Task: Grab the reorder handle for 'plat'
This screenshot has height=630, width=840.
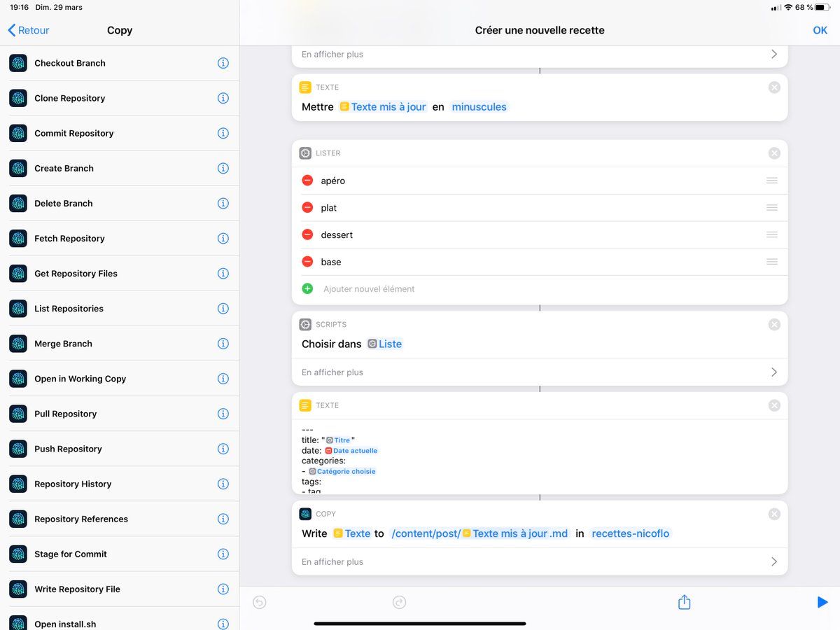Action: coord(771,208)
